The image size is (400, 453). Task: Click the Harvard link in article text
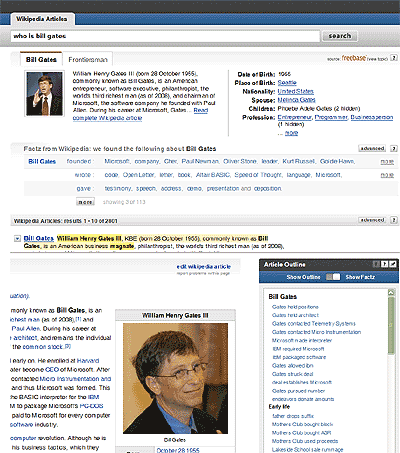88,361
